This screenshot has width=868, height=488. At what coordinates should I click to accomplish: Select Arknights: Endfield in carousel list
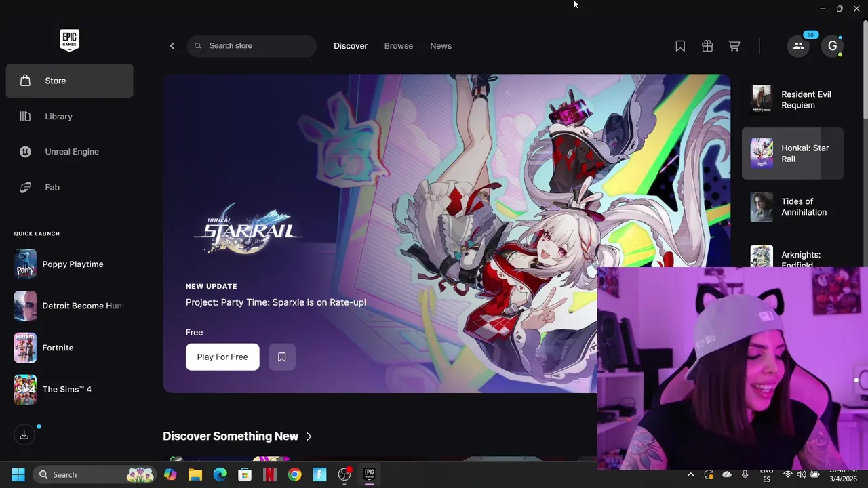tap(793, 257)
